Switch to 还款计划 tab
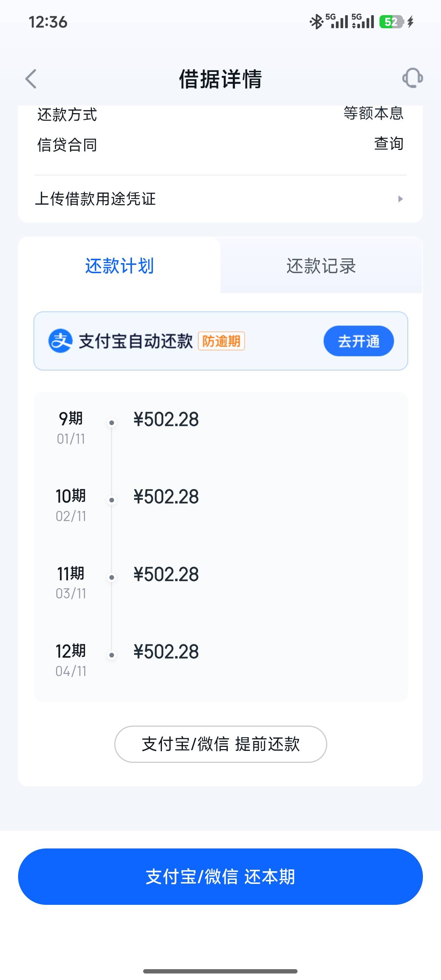The height and width of the screenshot is (980, 441). point(120,266)
